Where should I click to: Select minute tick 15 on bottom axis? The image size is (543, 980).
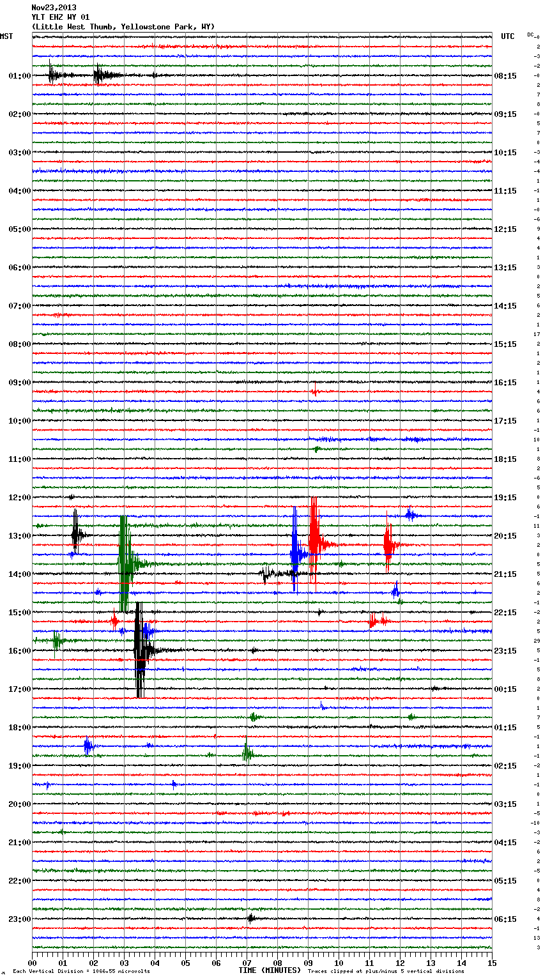click(x=492, y=963)
